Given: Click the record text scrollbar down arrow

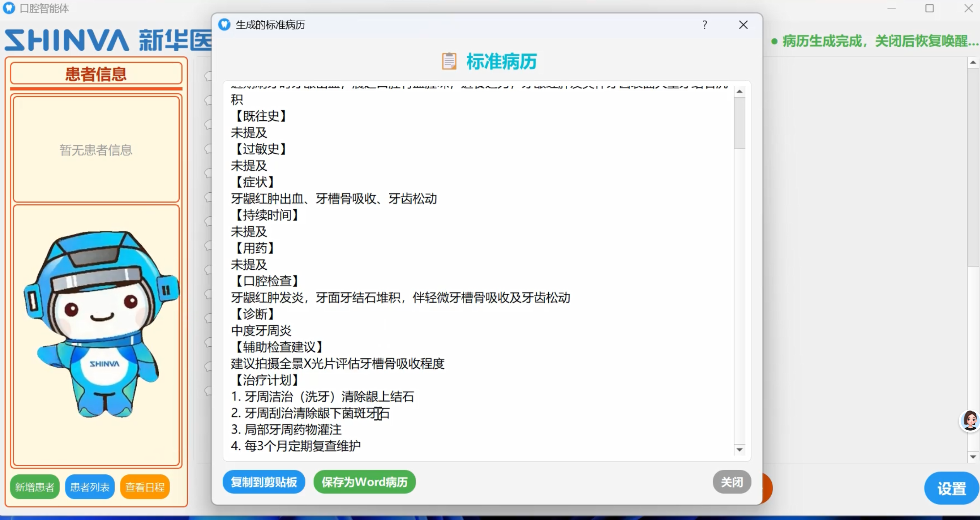Looking at the screenshot, I should click(x=740, y=450).
